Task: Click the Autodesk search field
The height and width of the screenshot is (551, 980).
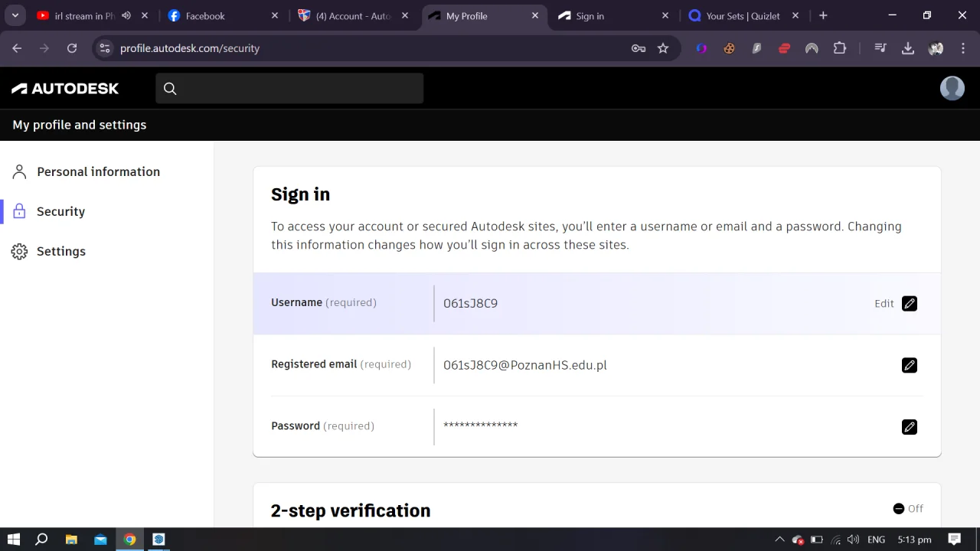Action: coord(289,89)
